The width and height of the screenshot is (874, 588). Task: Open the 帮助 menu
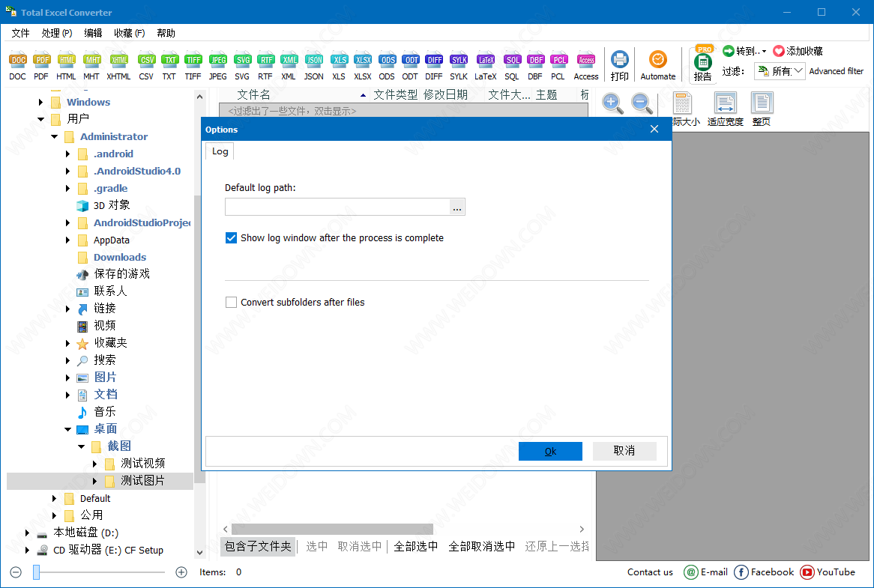[x=166, y=33]
